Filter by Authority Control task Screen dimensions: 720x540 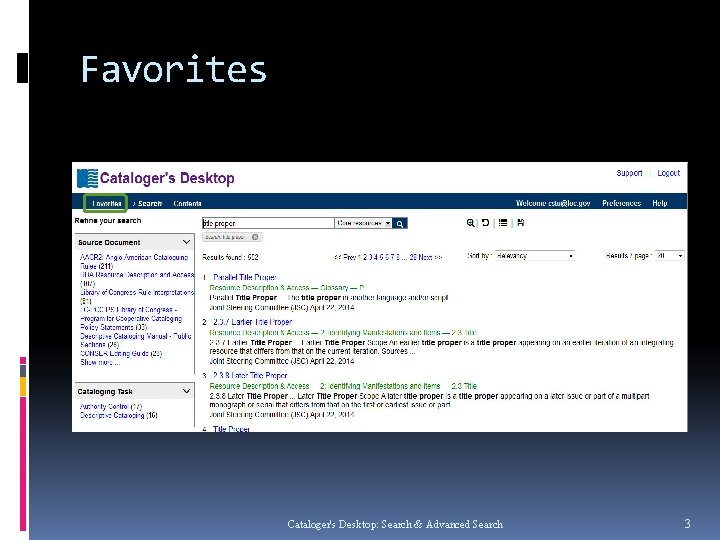(x=111, y=407)
